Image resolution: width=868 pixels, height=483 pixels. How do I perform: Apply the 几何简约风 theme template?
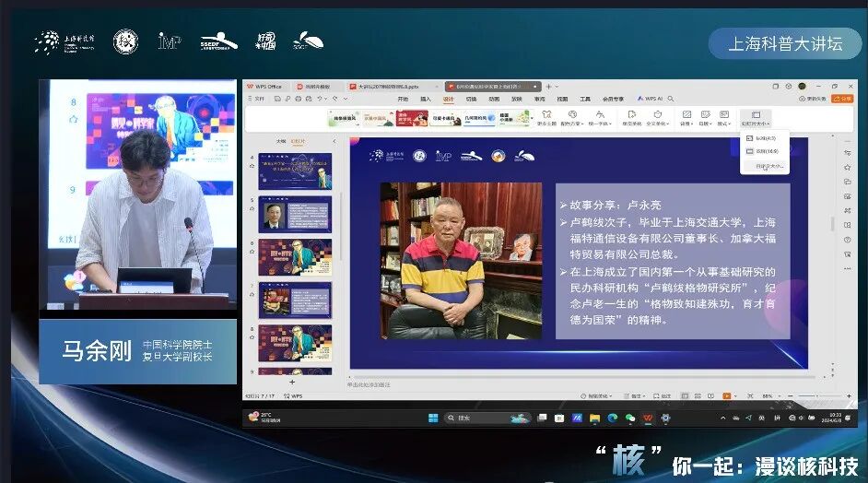(479, 118)
